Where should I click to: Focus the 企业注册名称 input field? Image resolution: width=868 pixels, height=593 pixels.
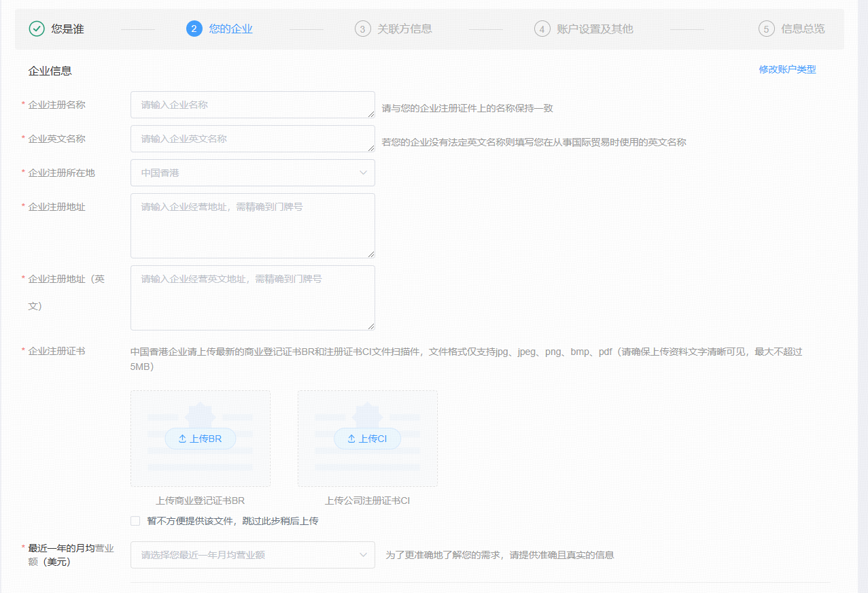point(252,105)
